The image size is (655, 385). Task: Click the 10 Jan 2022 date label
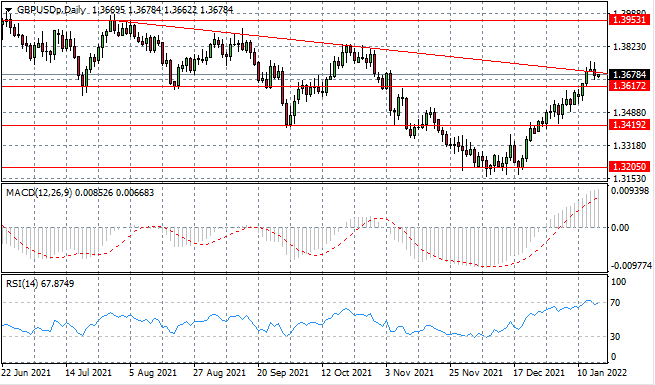tap(602, 372)
